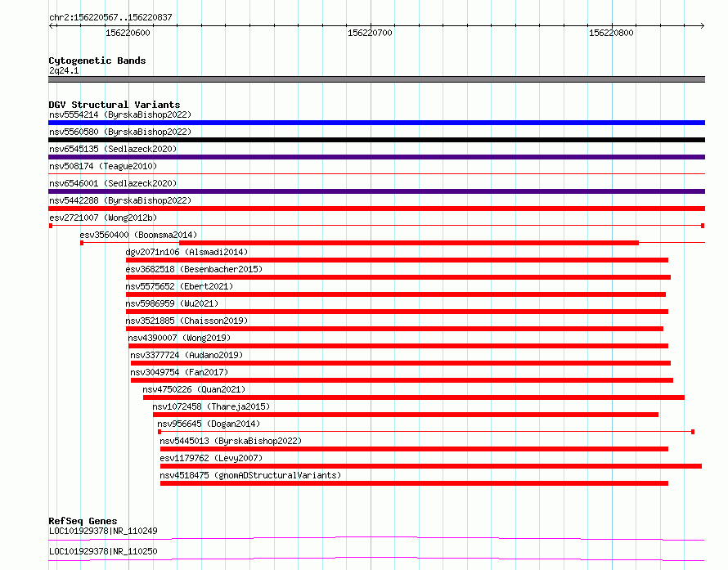This screenshot has width=728, height=570.
Task: Click purple bar under nsv6546001
Action: click(x=376, y=191)
